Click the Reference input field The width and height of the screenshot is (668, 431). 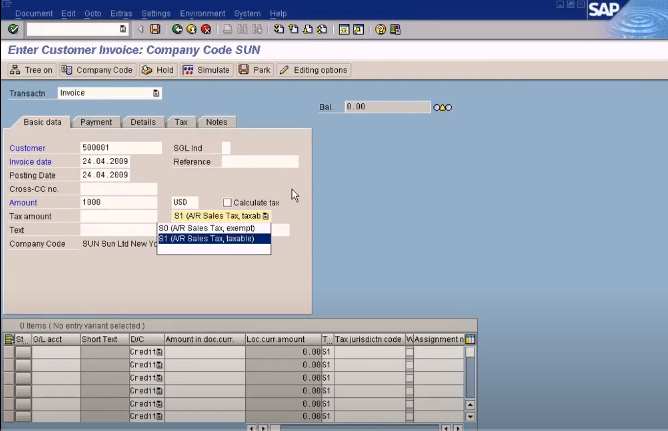pyautogui.click(x=260, y=162)
